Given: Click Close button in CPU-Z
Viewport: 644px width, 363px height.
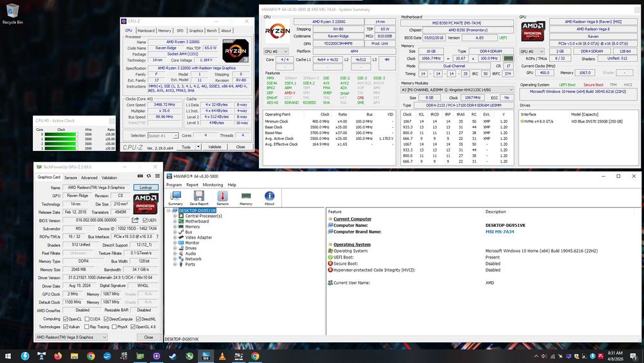Looking at the screenshot, I should (240, 147).
